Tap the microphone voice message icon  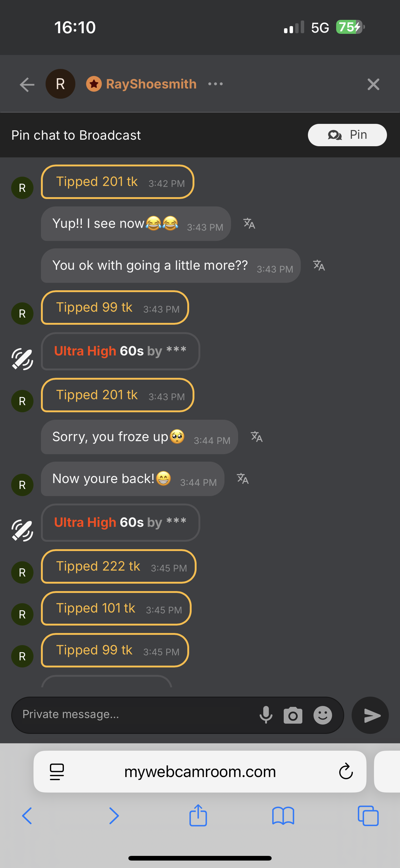(266, 715)
